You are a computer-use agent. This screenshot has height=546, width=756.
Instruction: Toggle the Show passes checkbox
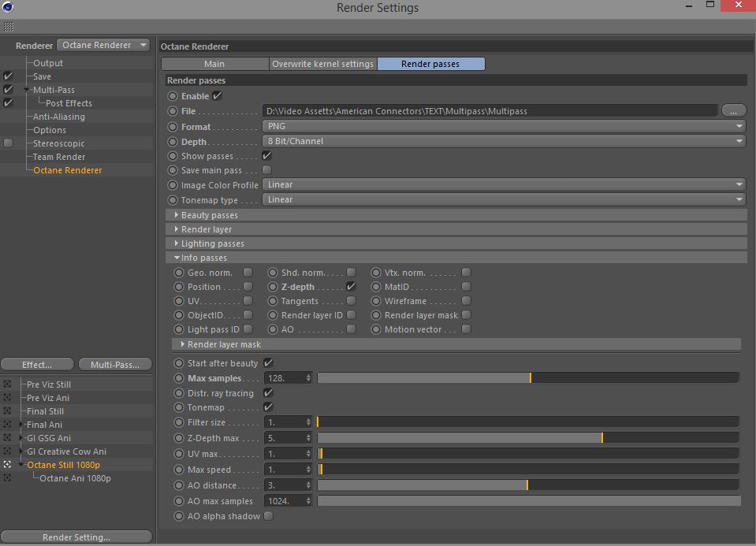[266, 156]
